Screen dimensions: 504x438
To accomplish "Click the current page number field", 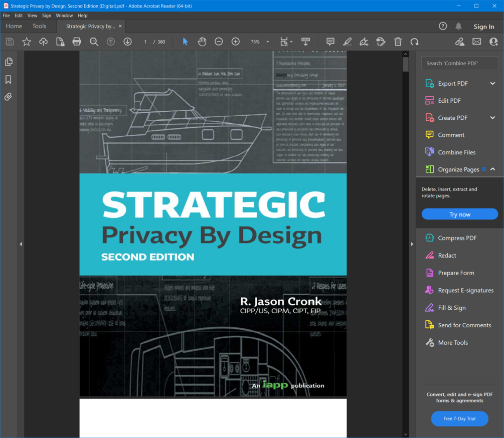I will (145, 42).
